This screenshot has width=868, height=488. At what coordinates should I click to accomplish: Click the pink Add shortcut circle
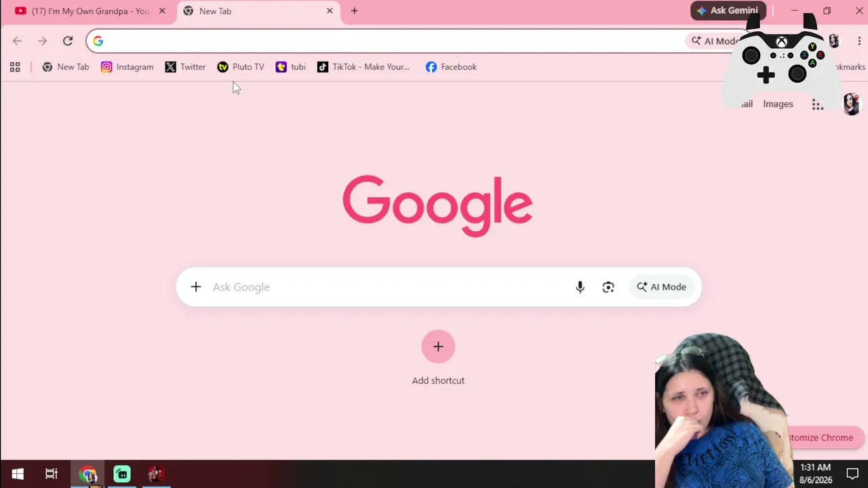438,346
